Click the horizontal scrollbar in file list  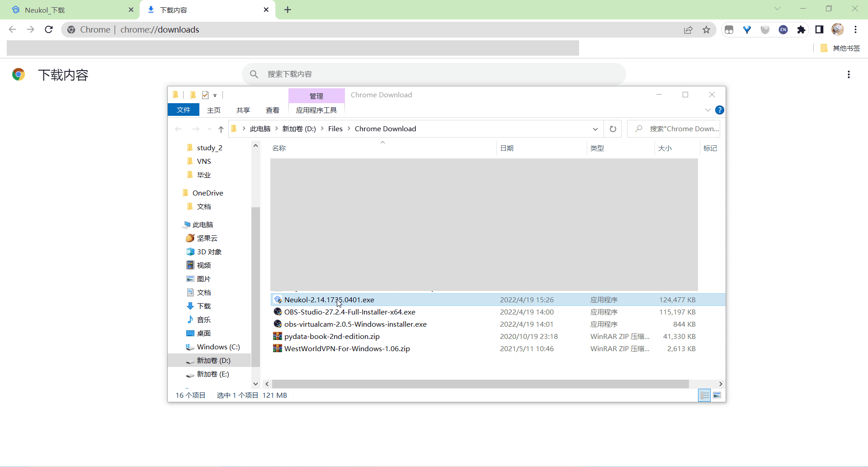[480, 384]
